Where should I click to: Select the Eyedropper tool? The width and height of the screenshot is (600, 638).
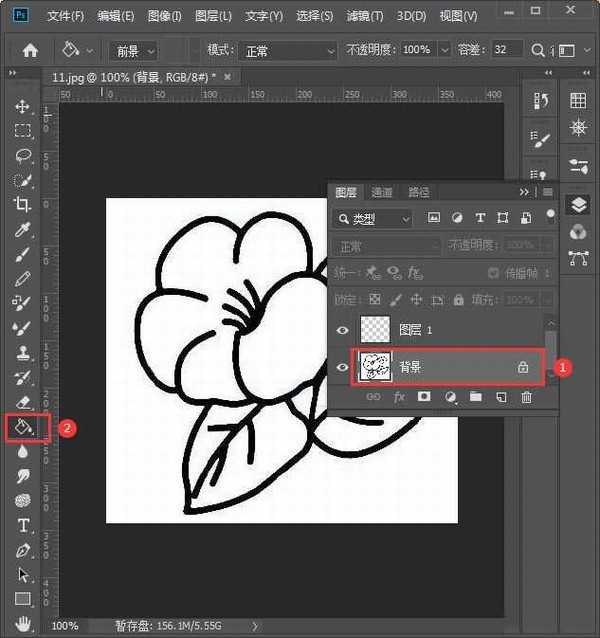coord(22,229)
